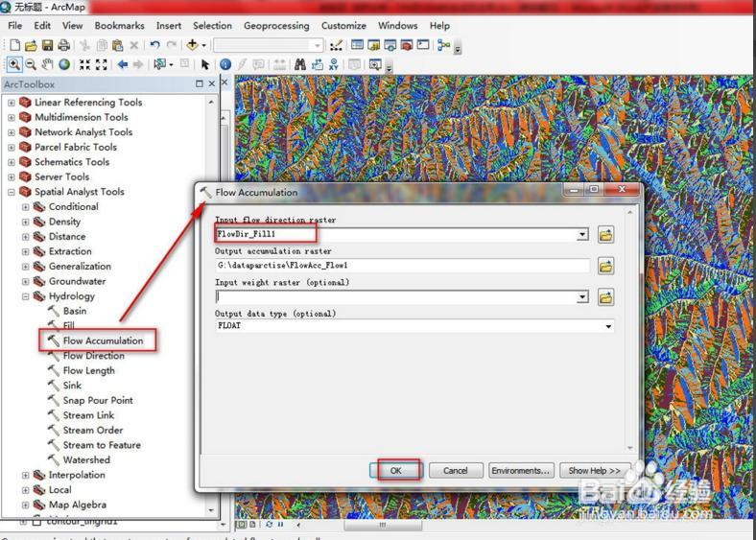This screenshot has height=540, width=756.
Task: Choose the Select Features tool
Action: 159,64
